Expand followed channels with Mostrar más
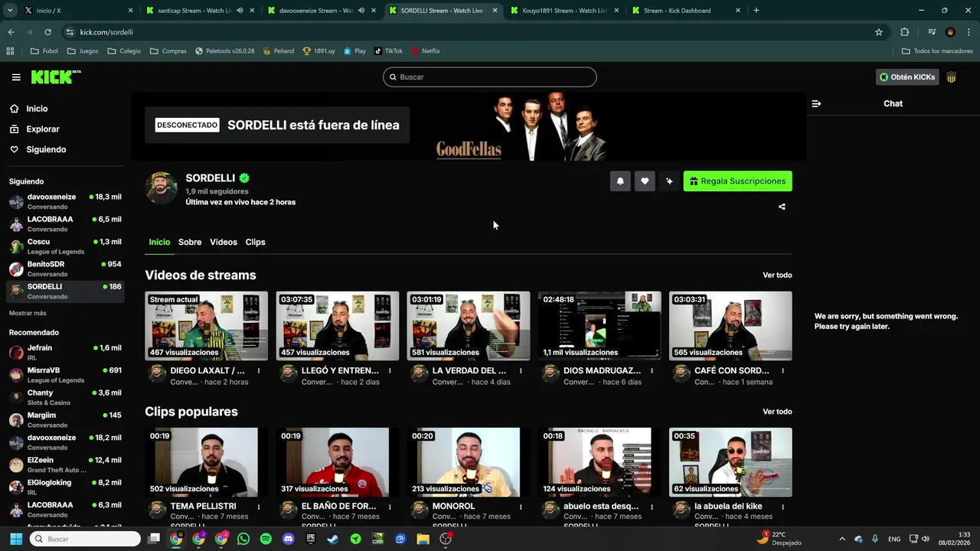 (x=28, y=313)
